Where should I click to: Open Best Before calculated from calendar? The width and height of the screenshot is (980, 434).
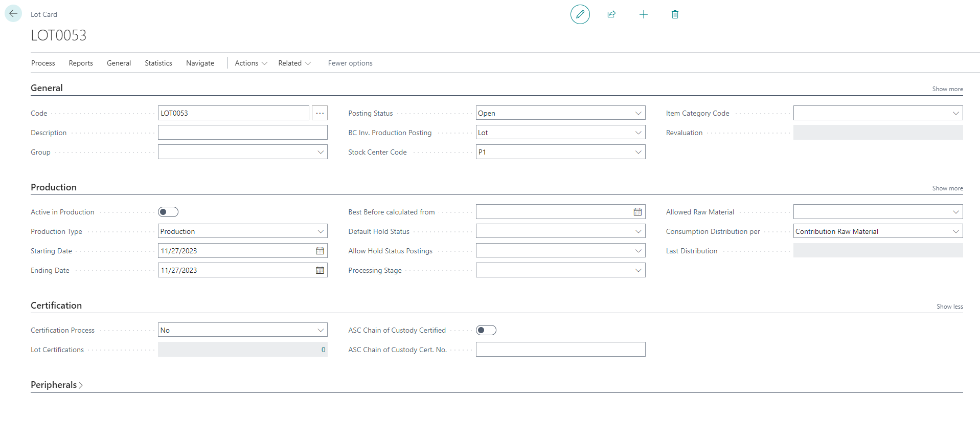tap(637, 212)
